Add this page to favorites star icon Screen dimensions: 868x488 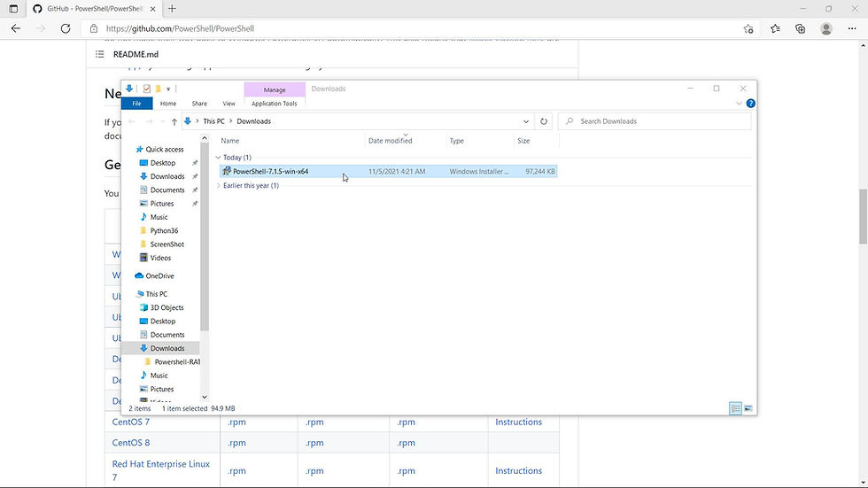748,28
